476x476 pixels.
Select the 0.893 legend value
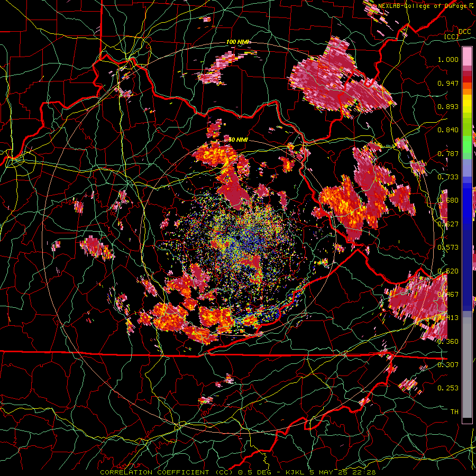(x=448, y=106)
